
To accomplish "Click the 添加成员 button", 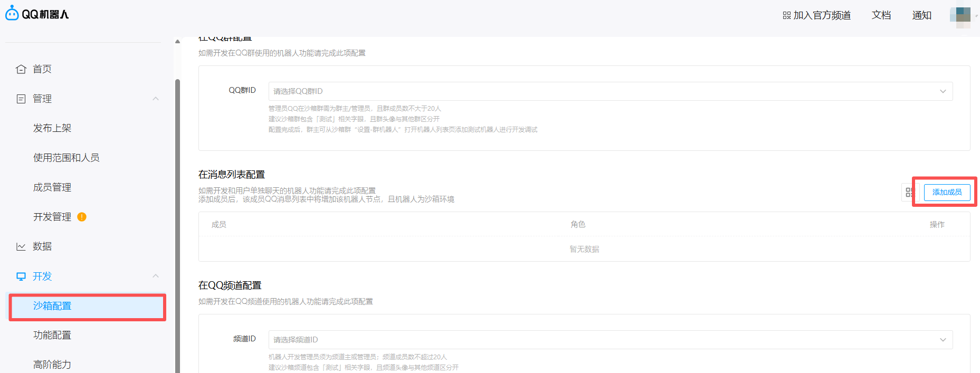I will 947,192.
